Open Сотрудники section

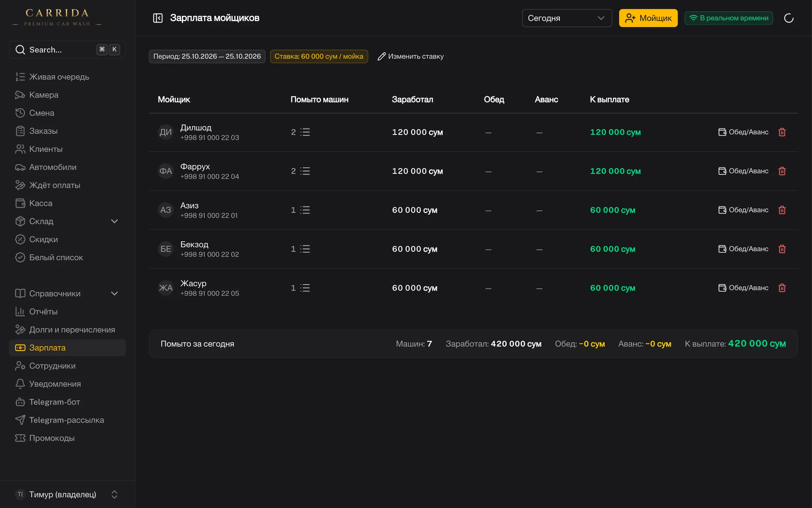tap(67, 366)
